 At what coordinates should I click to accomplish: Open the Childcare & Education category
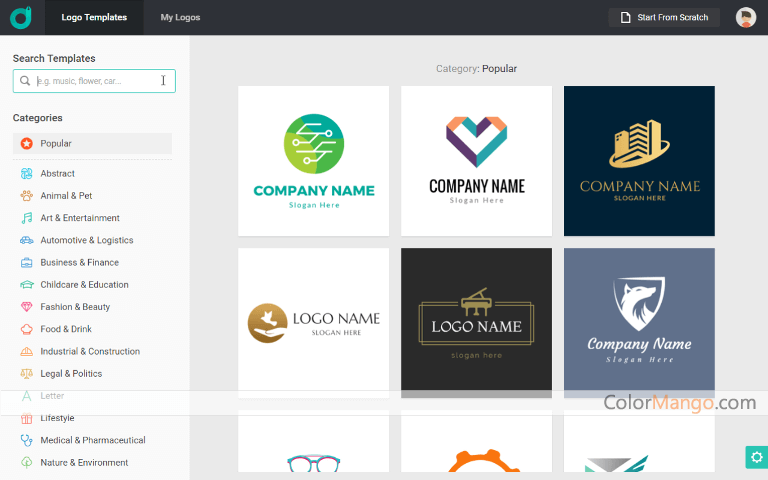point(84,285)
